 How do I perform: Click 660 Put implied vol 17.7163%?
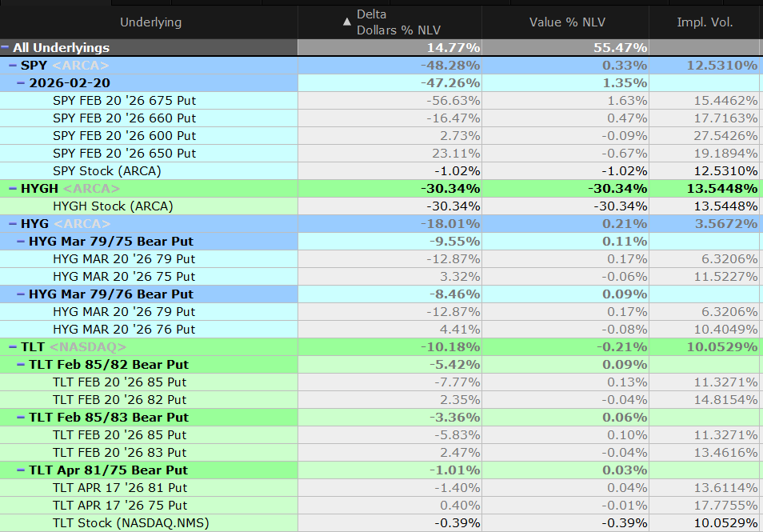coord(725,118)
